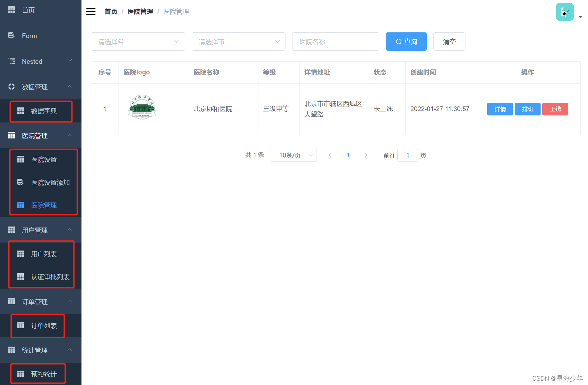Click the 2022-01-27 11:30:57 cell
The width and height of the screenshot is (588, 385).
(x=440, y=109)
